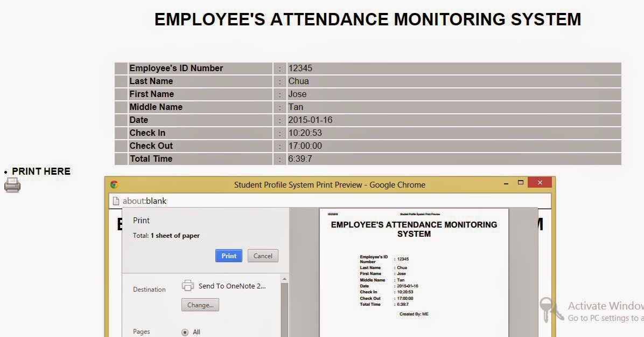Click the OneNote destination printer icon

click(x=188, y=286)
